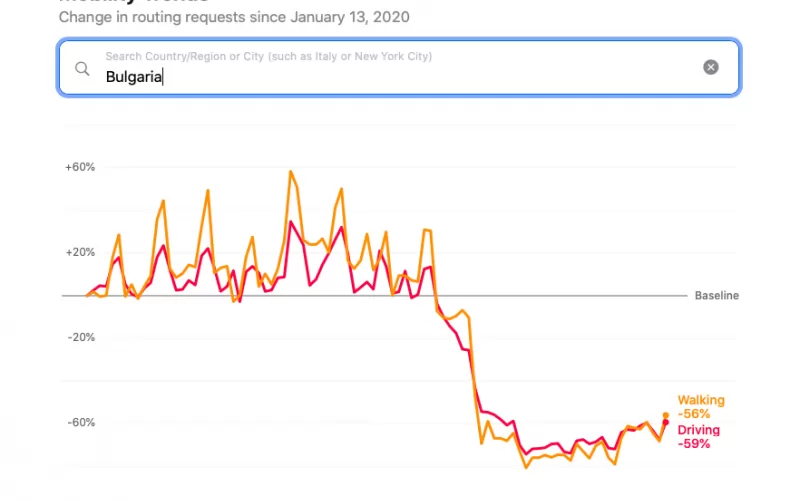Focus the search field containing Bulgaria
This screenshot has height=500, width=800.
point(399,67)
